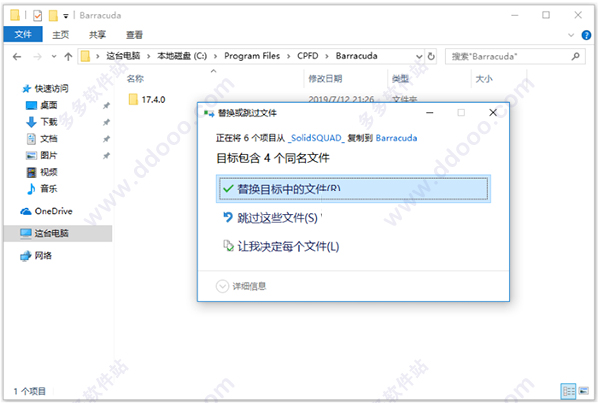
Task: Click CPFD in the address path
Action: (x=308, y=56)
